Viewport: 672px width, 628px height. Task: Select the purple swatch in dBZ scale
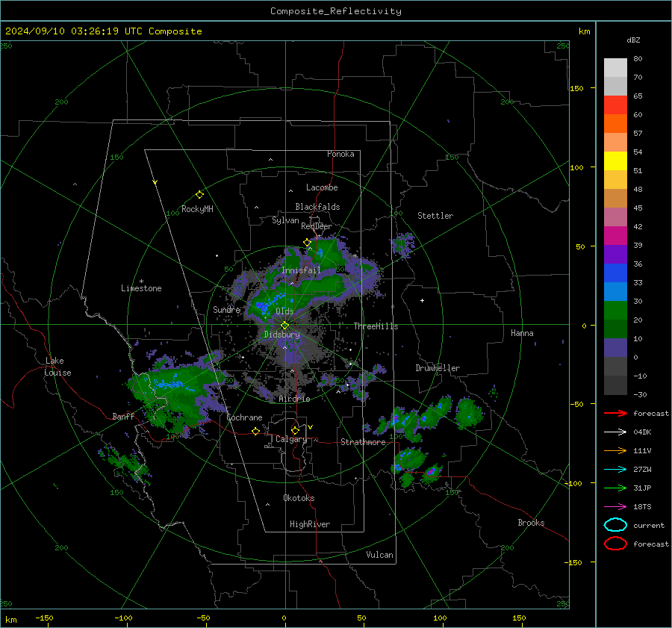tap(615, 255)
